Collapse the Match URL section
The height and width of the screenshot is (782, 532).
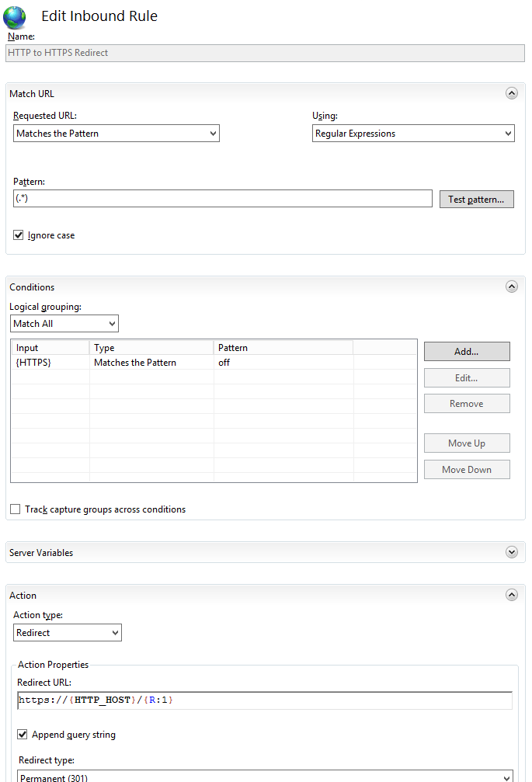511,93
